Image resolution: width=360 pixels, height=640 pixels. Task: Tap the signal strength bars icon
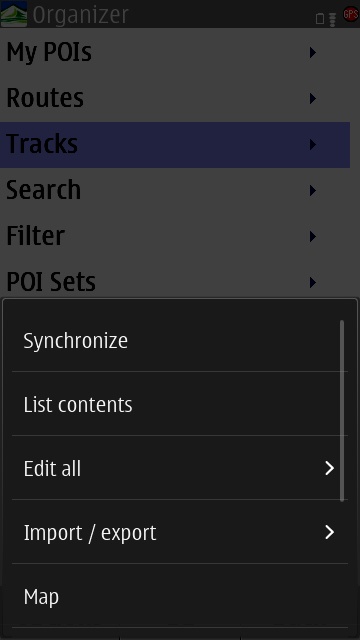(333, 20)
